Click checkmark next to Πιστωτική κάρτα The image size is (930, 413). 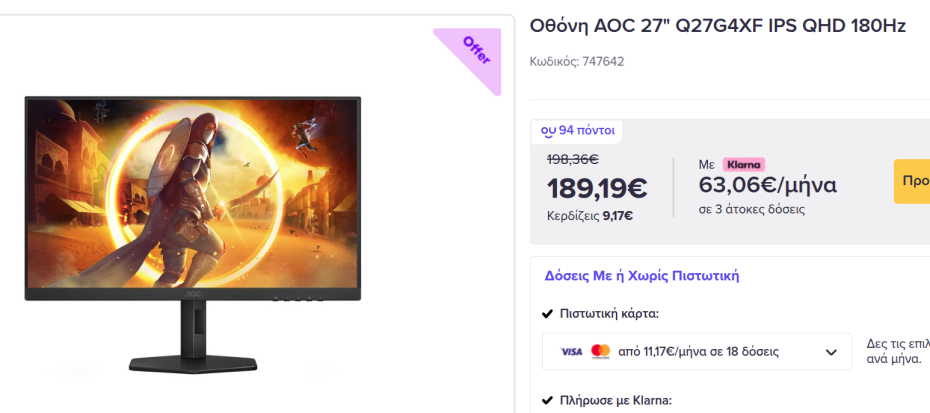click(547, 314)
